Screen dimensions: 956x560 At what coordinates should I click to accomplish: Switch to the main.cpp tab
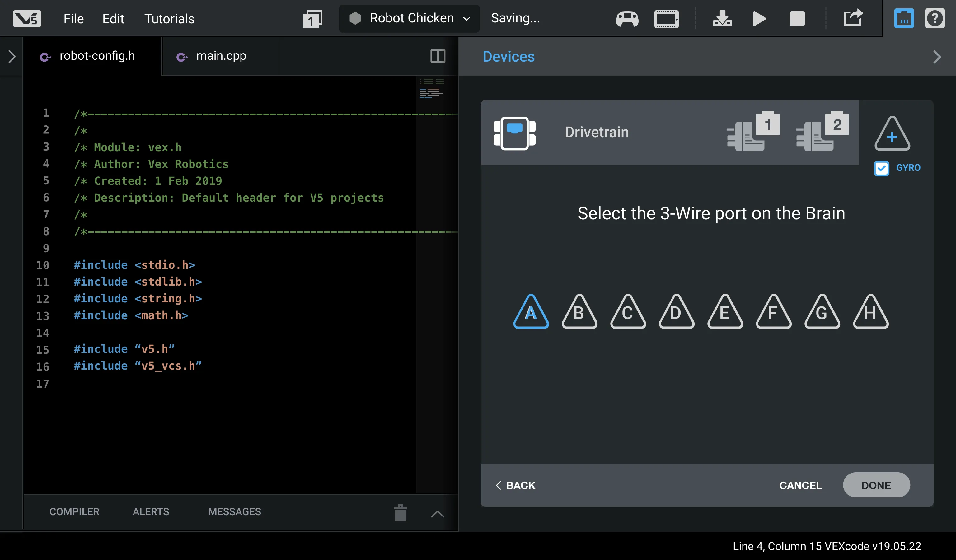click(x=221, y=56)
